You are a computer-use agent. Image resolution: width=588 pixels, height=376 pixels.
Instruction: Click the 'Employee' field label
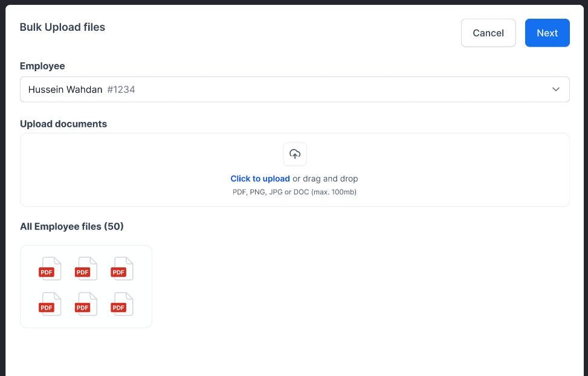click(x=42, y=66)
